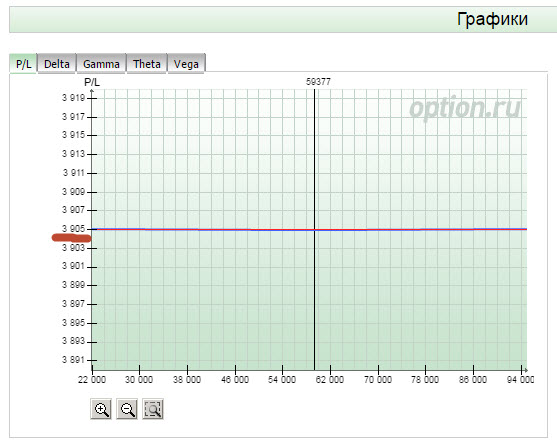Click the 3 905 Y-axis label
557x440 pixels.
coord(74,229)
